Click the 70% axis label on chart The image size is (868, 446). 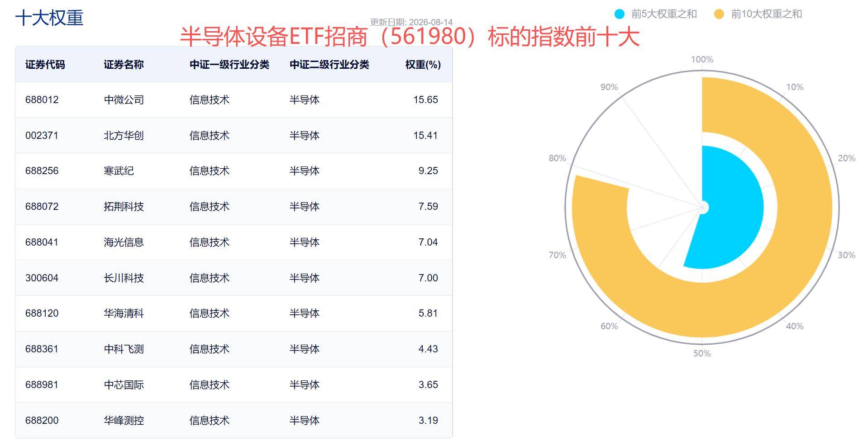pyautogui.click(x=557, y=255)
